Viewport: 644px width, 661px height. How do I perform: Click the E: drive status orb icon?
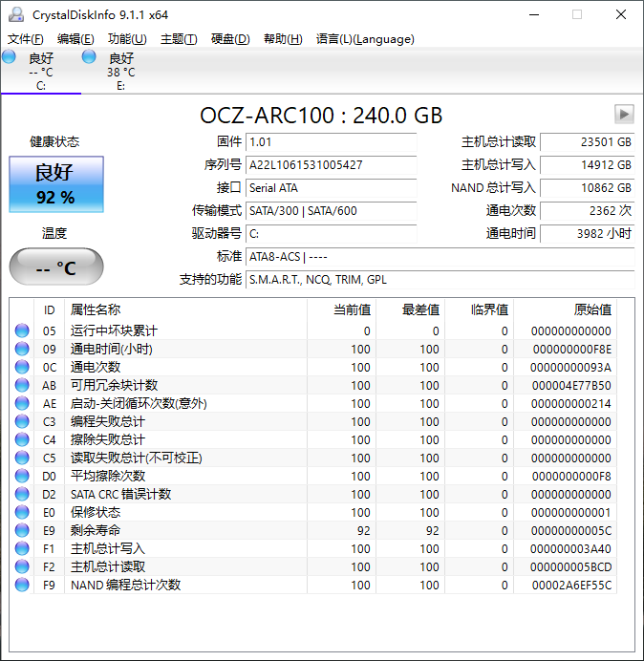tap(89, 58)
